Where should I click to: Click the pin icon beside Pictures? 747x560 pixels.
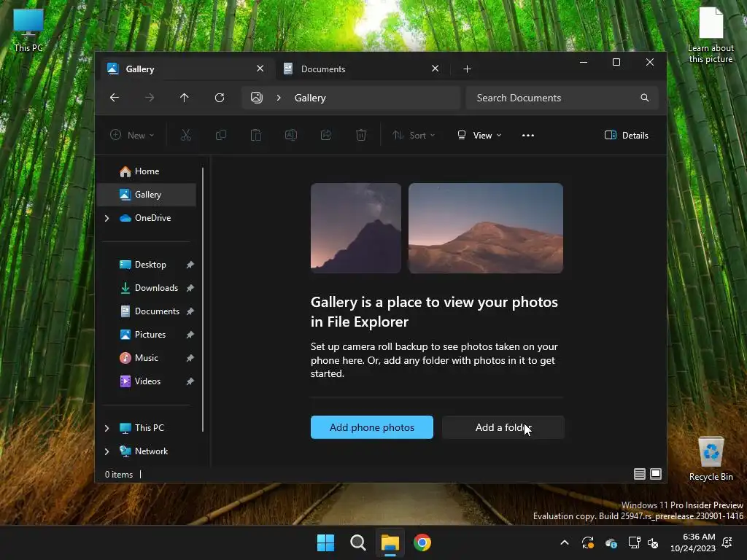[190, 335]
